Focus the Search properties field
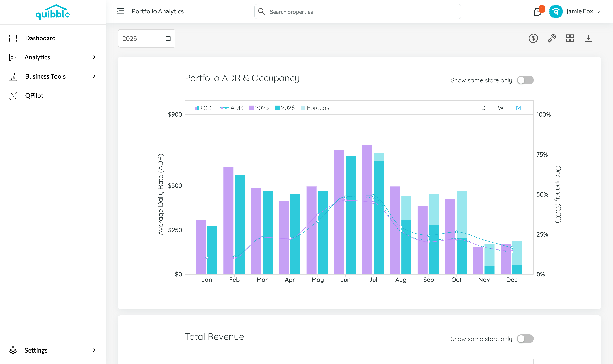613x364 pixels. click(x=358, y=11)
